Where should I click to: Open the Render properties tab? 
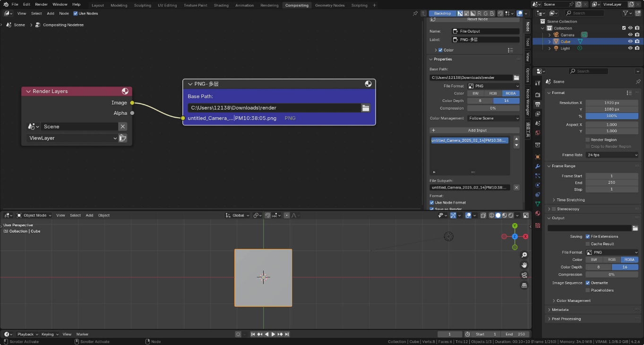(x=538, y=95)
